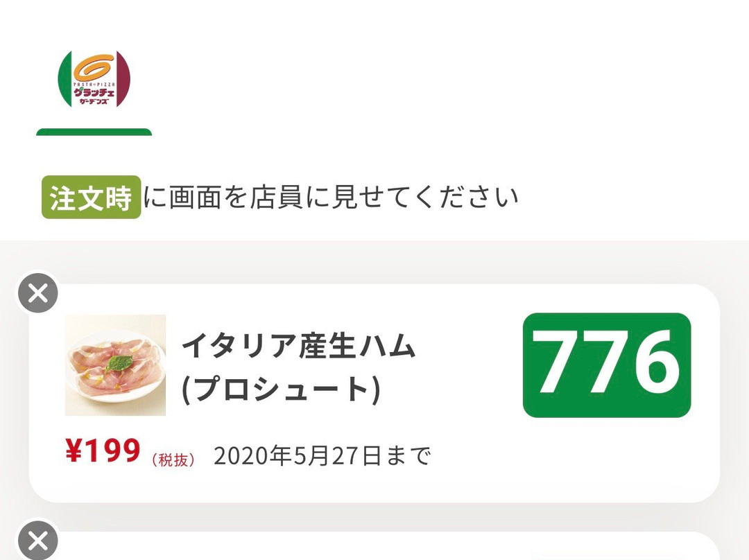Screen dimensions: 749x560
Task: Remove the イタリア産生ハム coupon with its X
Action: pyautogui.click(x=37, y=292)
